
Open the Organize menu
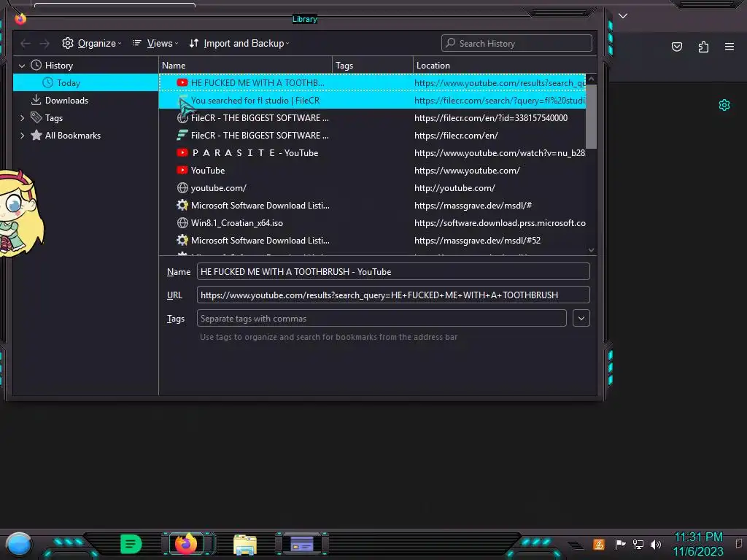91,43
